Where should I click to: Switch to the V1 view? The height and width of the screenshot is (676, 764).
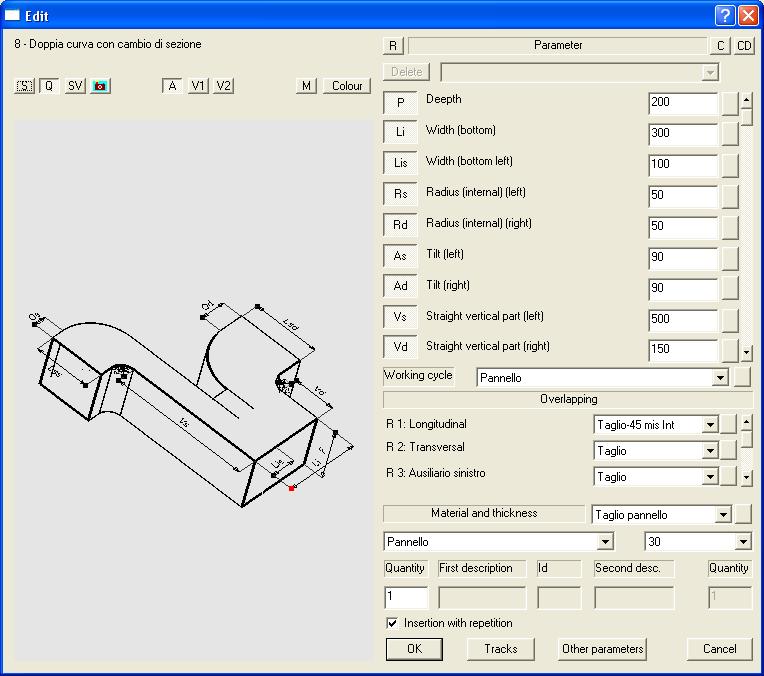[x=198, y=86]
